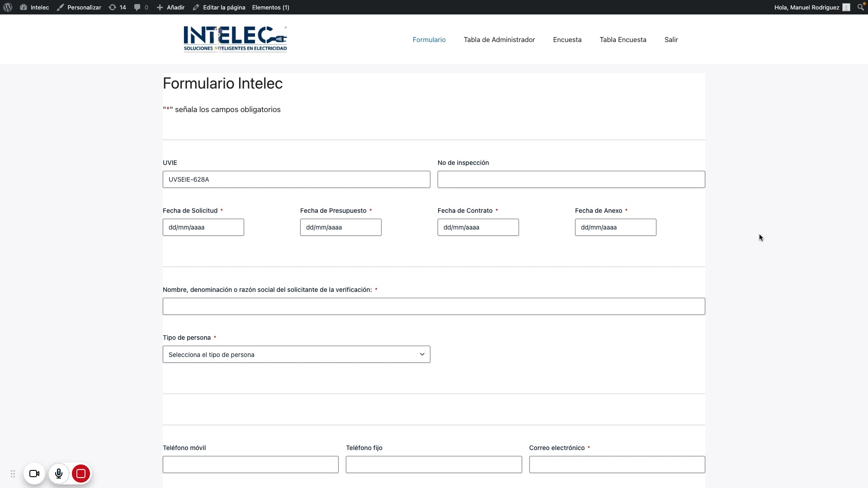868x488 pixels.
Task: Toggle the camera in the recording widget
Action: [34, 474]
